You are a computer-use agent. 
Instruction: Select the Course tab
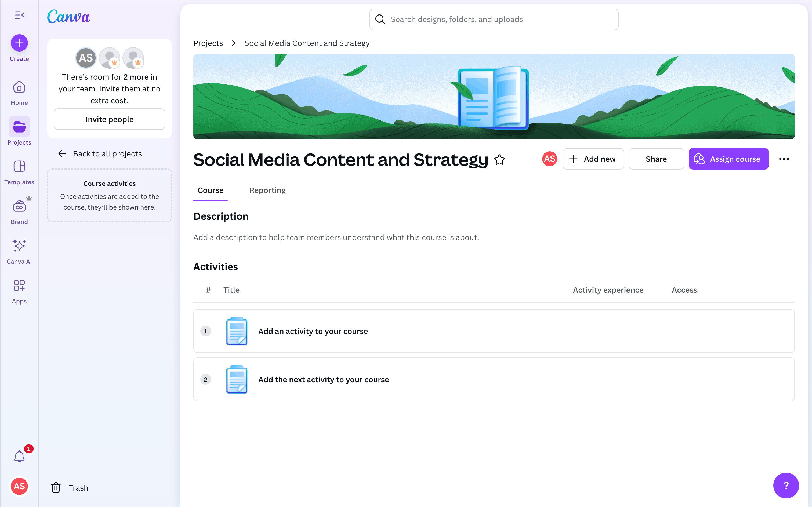(x=210, y=190)
